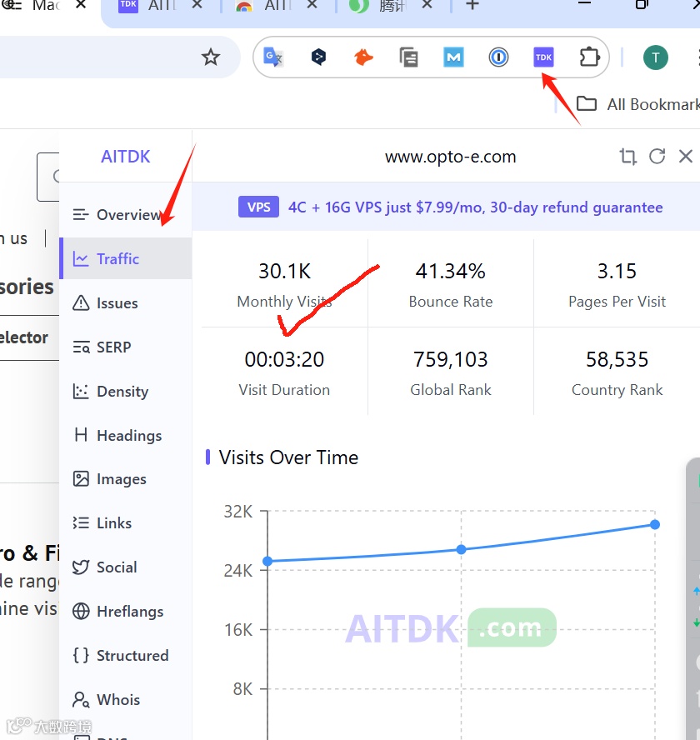Open the Structured data section

(x=126, y=656)
